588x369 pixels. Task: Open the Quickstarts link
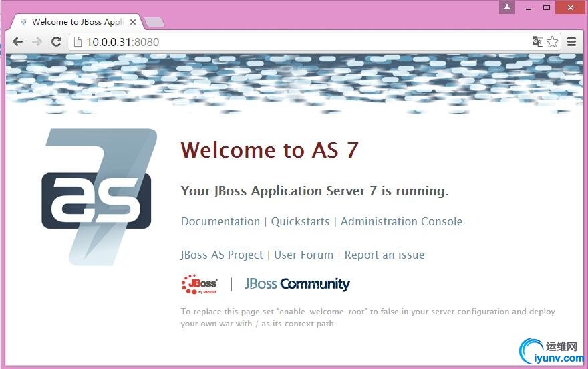(x=300, y=221)
